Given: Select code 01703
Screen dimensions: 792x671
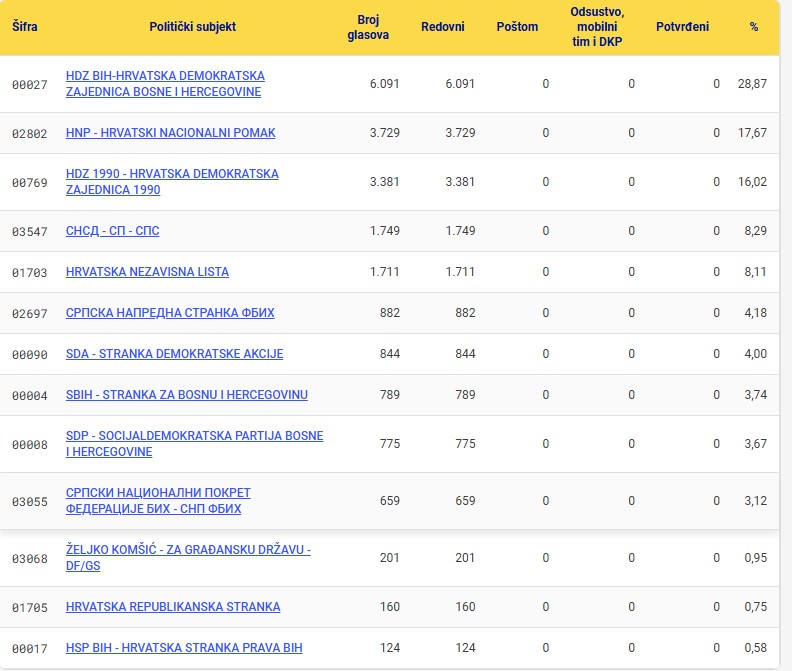Looking at the screenshot, I should pos(30,272).
